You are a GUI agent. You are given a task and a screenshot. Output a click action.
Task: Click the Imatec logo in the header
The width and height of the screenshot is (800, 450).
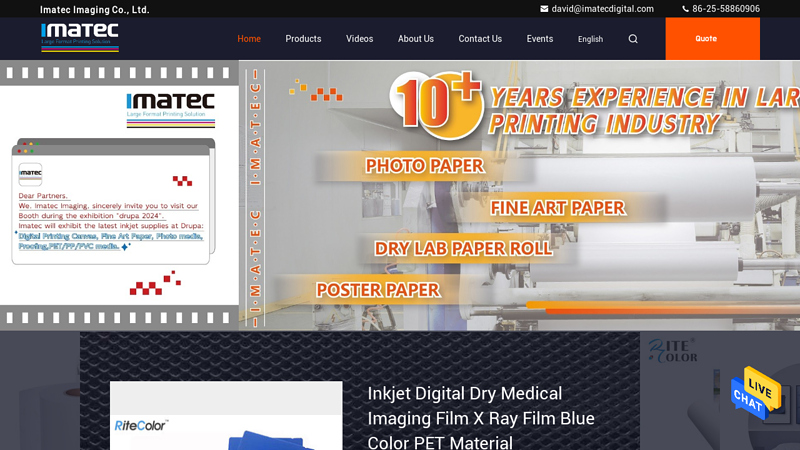[80, 38]
